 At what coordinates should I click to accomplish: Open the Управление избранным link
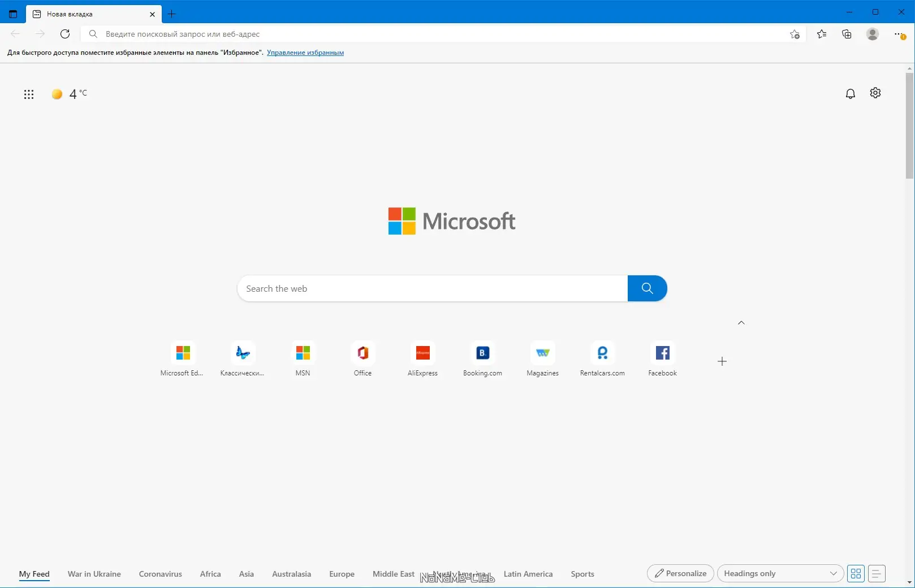305,53
